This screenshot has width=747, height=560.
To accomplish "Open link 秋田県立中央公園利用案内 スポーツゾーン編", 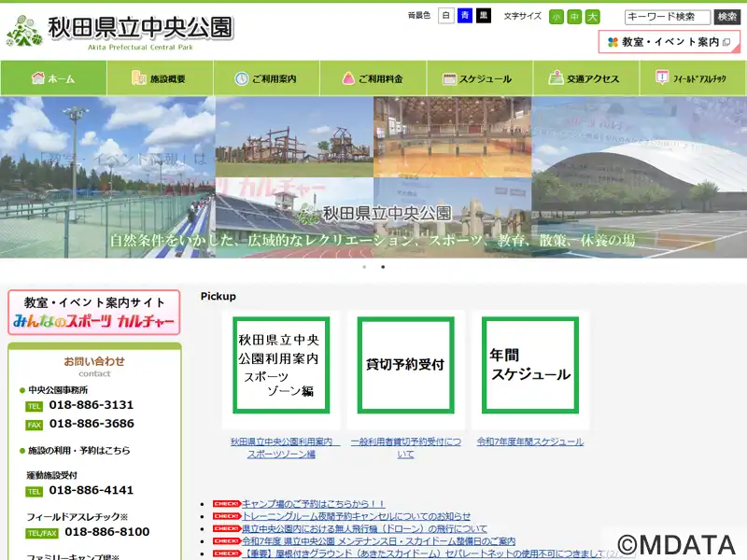I will (x=285, y=448).
